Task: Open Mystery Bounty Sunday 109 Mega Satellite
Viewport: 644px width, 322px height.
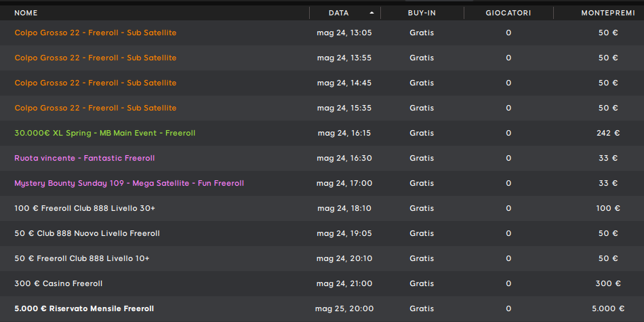Action: pyautogui.click(x=322, y=183)
